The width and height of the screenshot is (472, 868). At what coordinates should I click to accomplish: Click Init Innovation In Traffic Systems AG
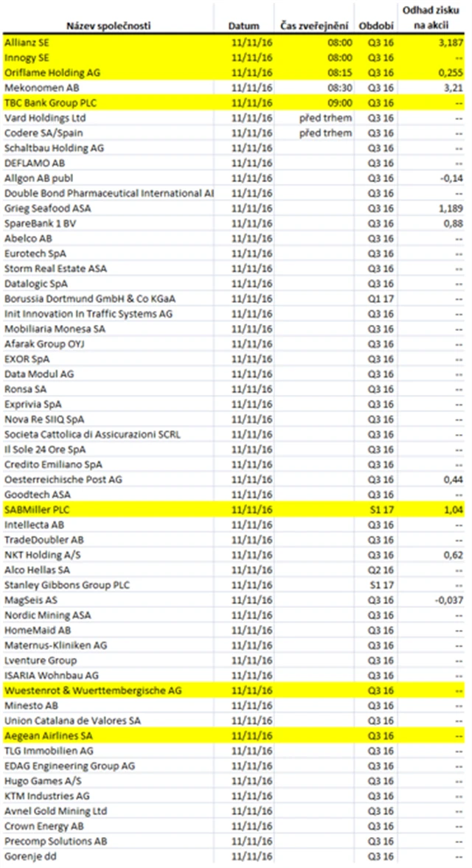pyautogui.click(x=88, y=313)
